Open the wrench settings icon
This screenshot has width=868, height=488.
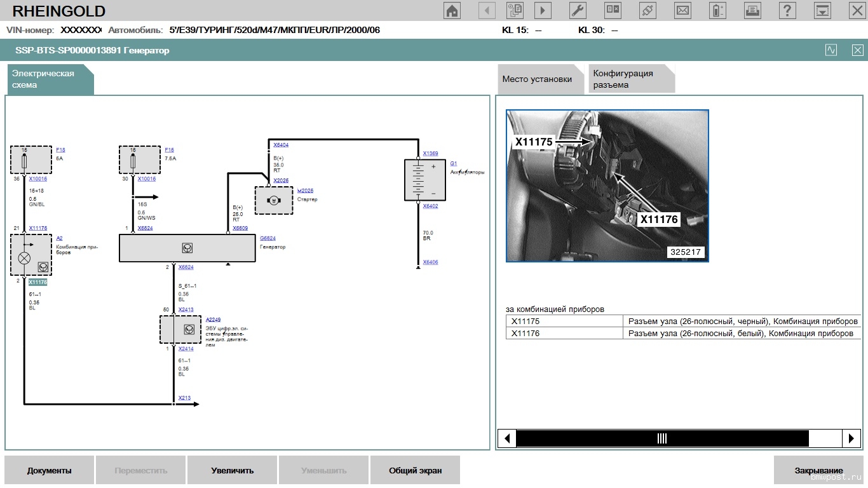577,10
